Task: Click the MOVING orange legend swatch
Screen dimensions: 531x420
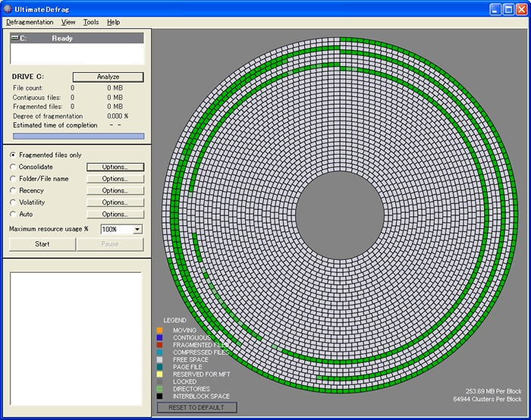Action: (x=159, y=331)
